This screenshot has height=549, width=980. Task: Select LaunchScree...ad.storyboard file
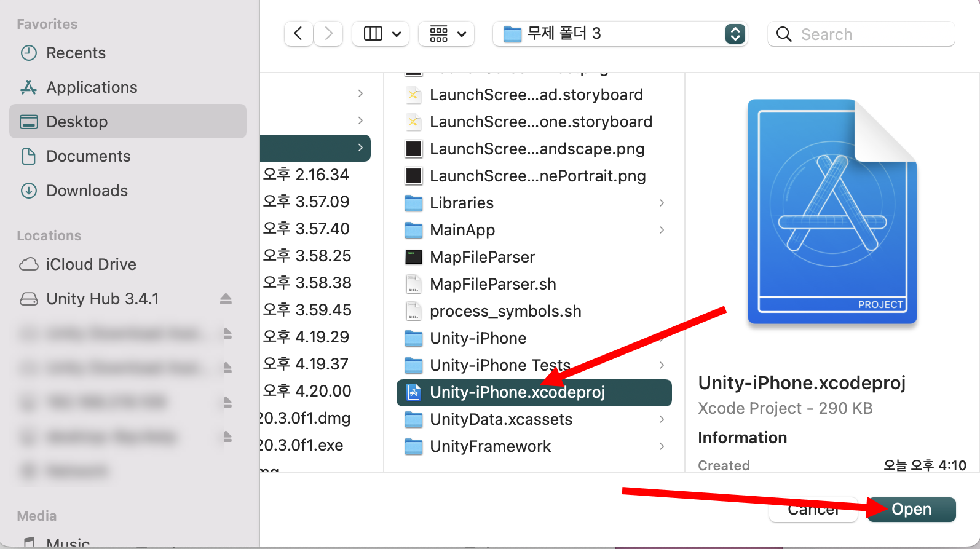534,95
